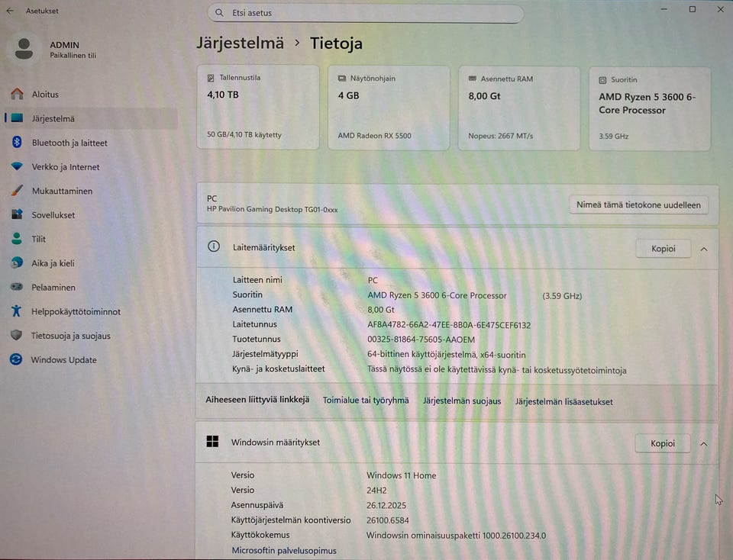Click Kopioi to copy device specifications
Viewport: 733px width, 560px height.
tap(662, 248)
